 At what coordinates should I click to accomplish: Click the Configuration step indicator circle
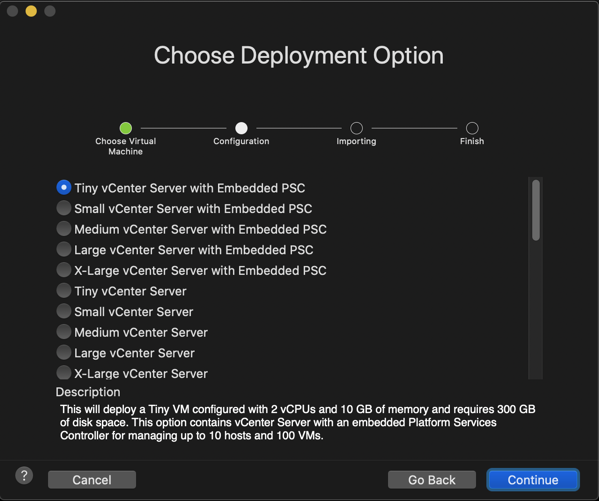241,128
